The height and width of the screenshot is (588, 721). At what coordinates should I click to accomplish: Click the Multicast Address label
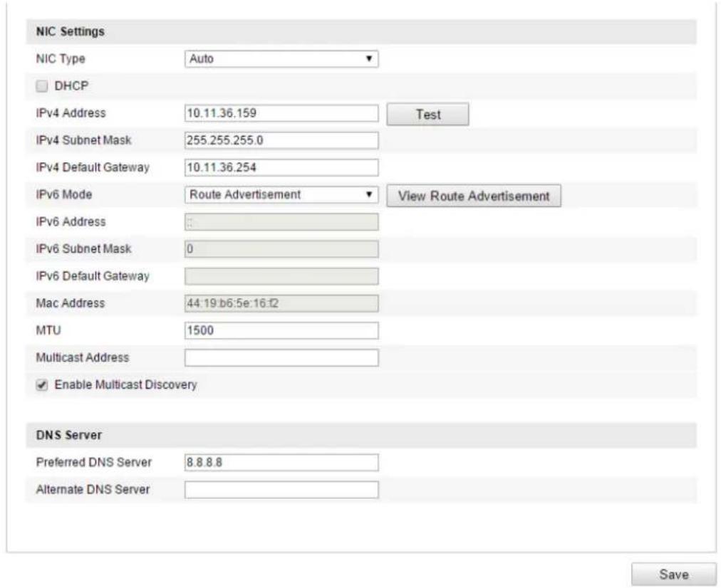(83, 357)
